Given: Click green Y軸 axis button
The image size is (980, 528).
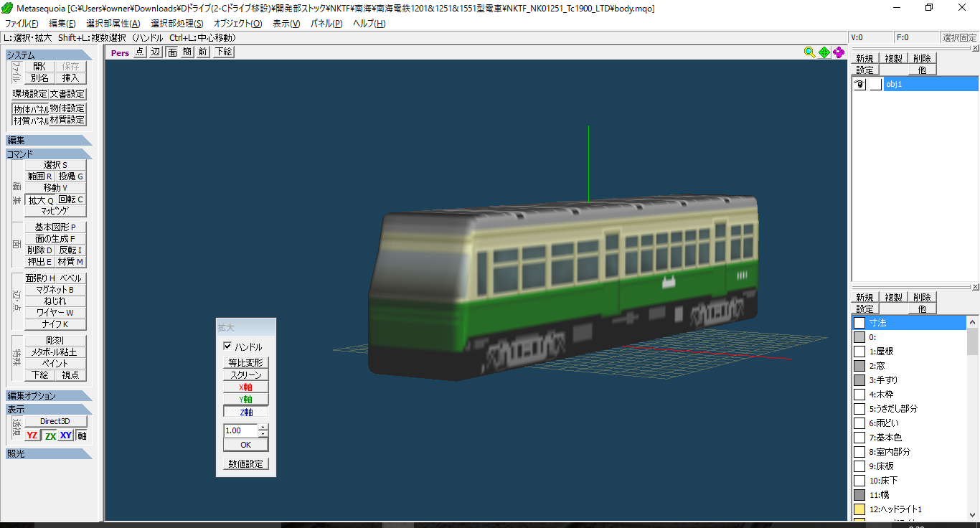Looking at the screenshot, I should point(245,399).
